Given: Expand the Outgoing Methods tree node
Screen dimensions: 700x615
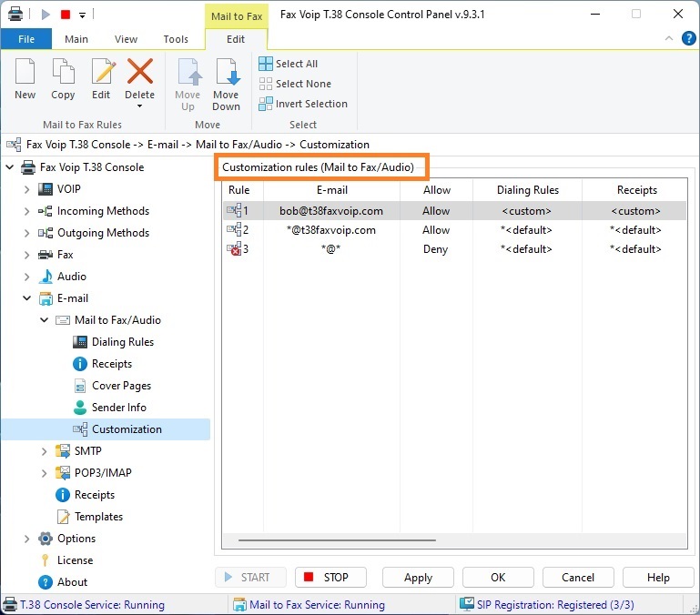Looking at the screenshot, I should (26, 233).
